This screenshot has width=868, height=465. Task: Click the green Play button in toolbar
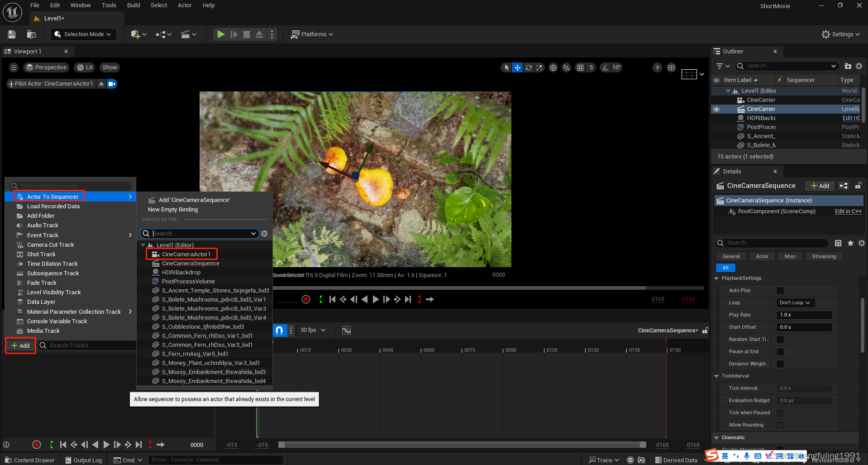coord(221,34)
